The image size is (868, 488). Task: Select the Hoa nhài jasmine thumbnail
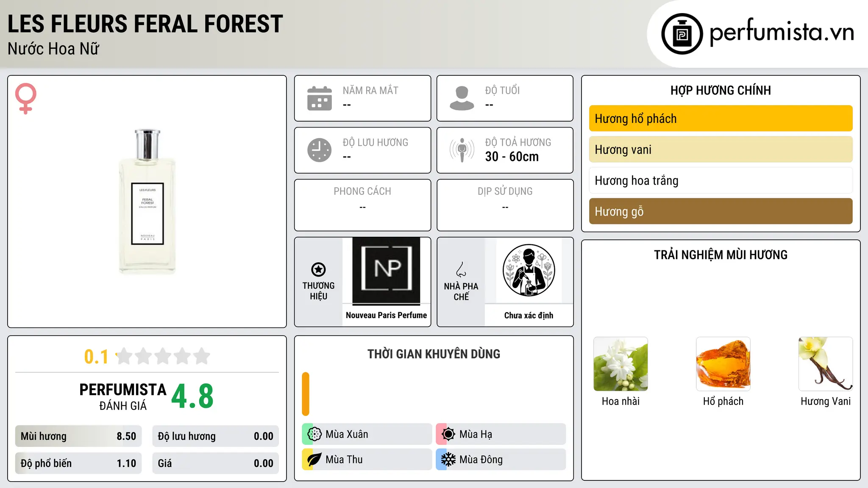click(620, 364)
